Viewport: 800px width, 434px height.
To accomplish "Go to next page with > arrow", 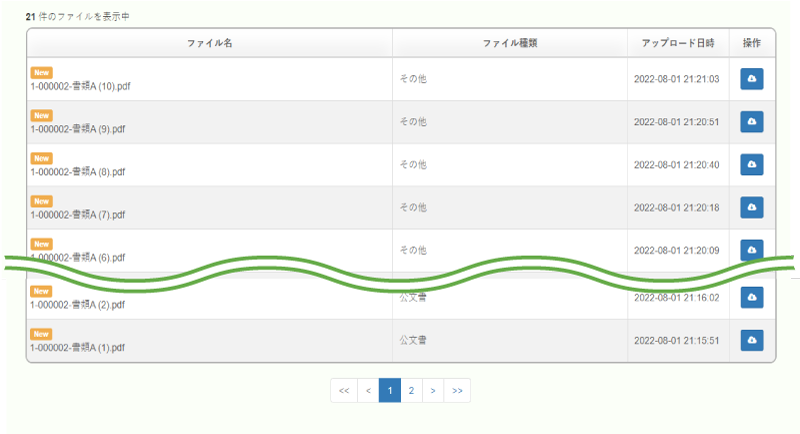I will click(x=433, y=391).
